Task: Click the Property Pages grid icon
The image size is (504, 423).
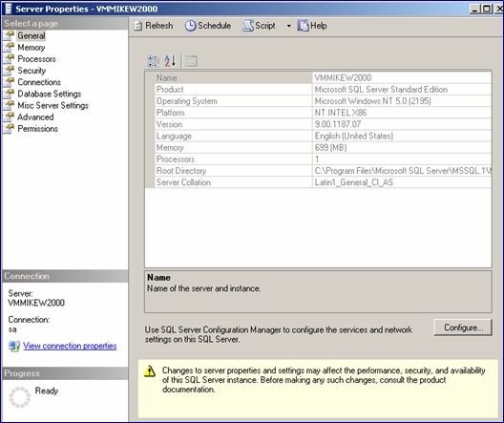Action: (191, 61)
